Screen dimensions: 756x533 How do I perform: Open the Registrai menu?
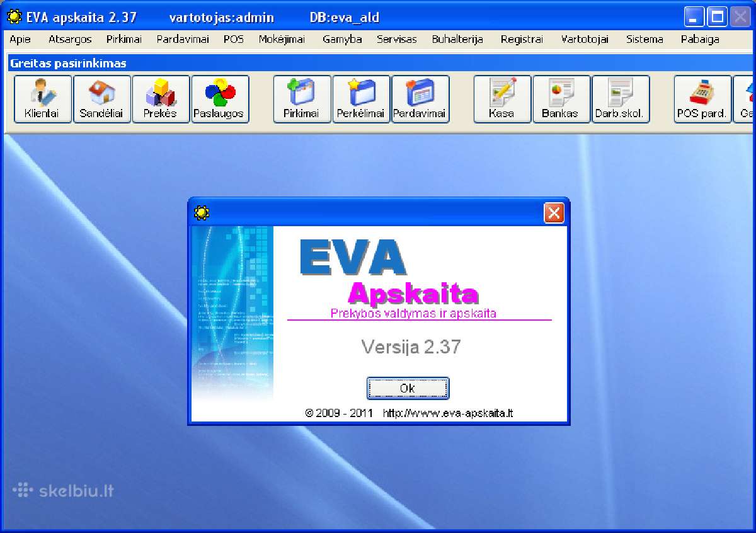click(x=522, y=39)
